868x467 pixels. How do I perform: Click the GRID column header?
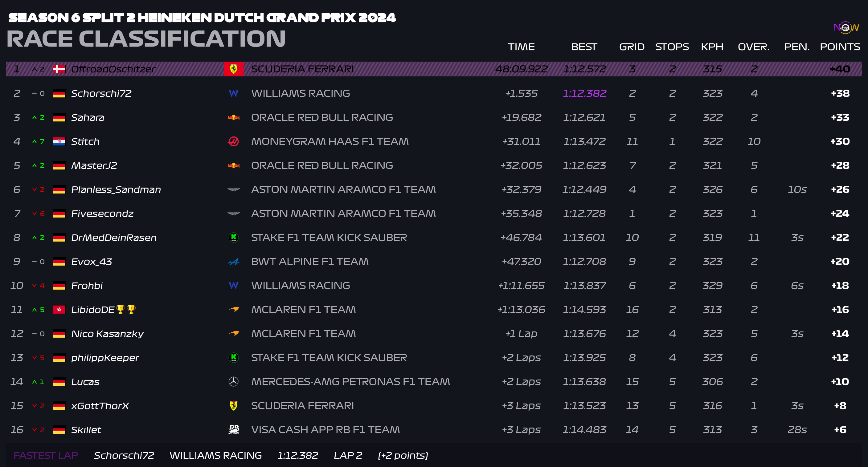[632, 47]
